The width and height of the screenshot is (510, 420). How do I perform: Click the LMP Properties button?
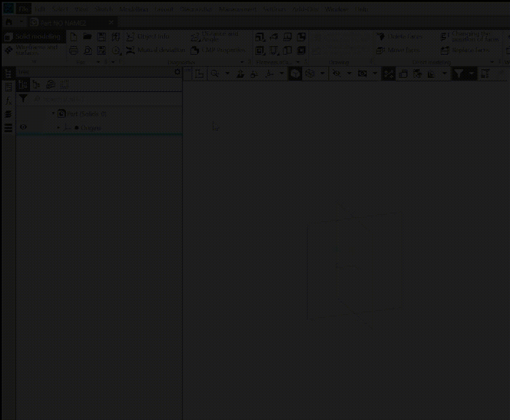pyautogui.click(x=218, y=50)
